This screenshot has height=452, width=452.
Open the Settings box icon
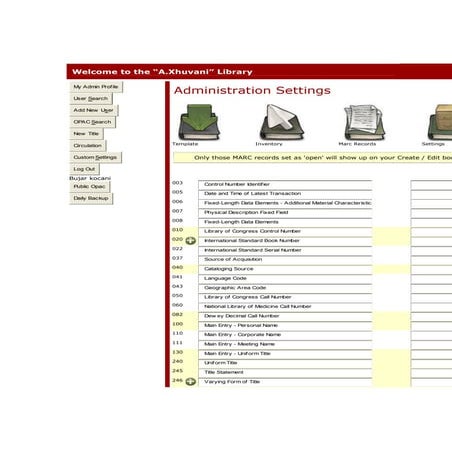click(440, 122)
